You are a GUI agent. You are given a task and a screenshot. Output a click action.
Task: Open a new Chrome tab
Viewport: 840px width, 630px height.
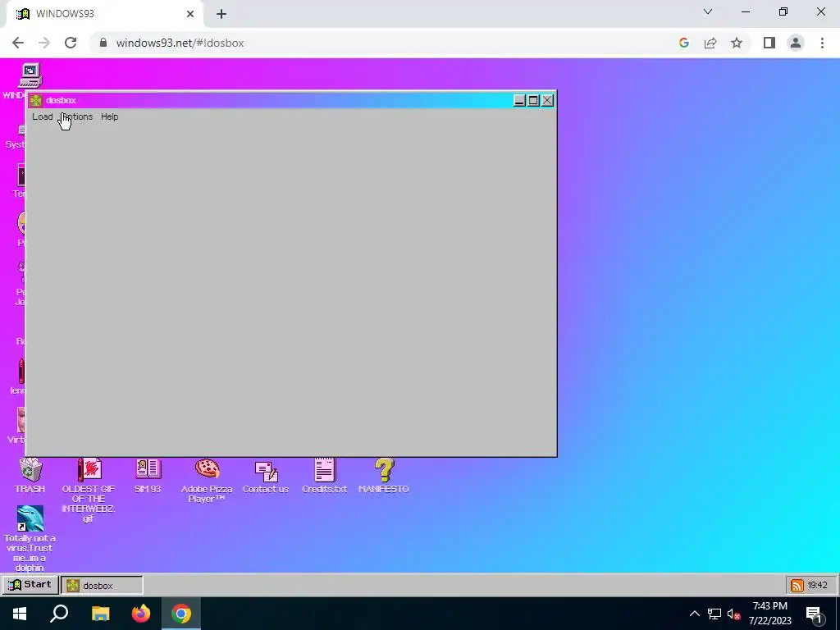point(221,14)
